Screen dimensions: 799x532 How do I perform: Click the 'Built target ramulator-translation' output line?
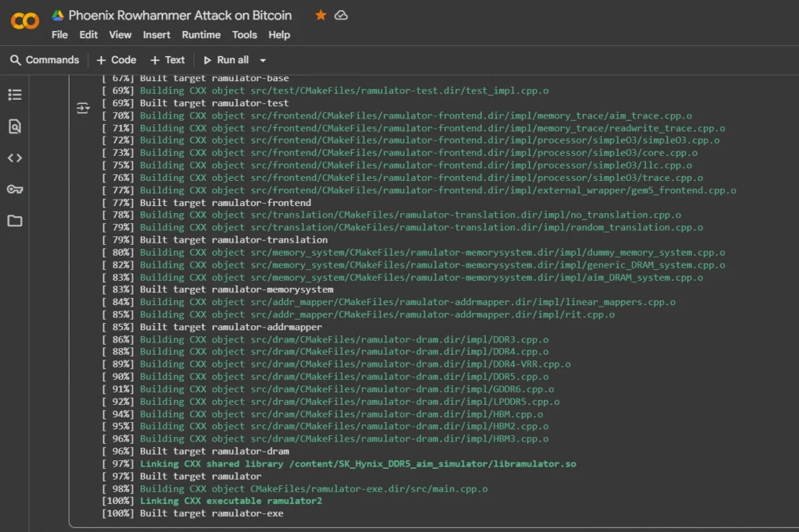pyautogui.click(x=214, y=240)
